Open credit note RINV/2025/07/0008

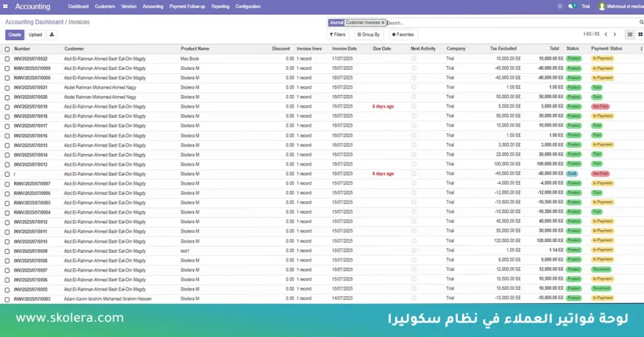coord(32,77)
